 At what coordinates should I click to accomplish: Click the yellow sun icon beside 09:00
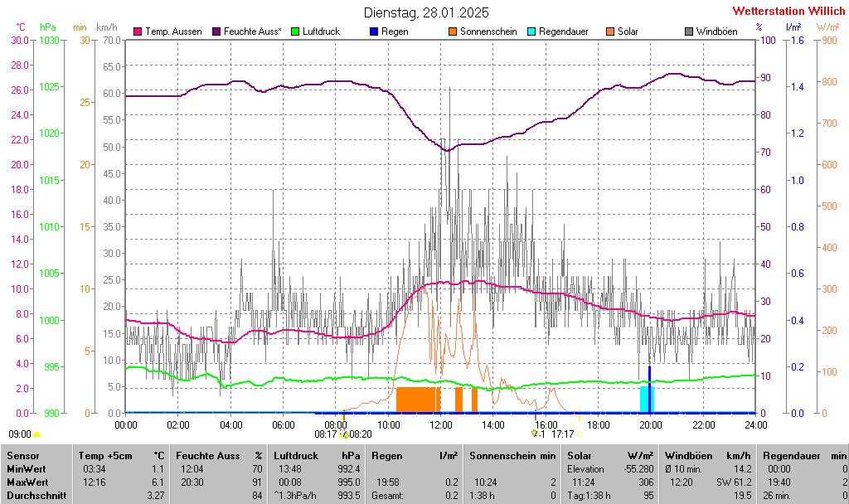point(36,434)
